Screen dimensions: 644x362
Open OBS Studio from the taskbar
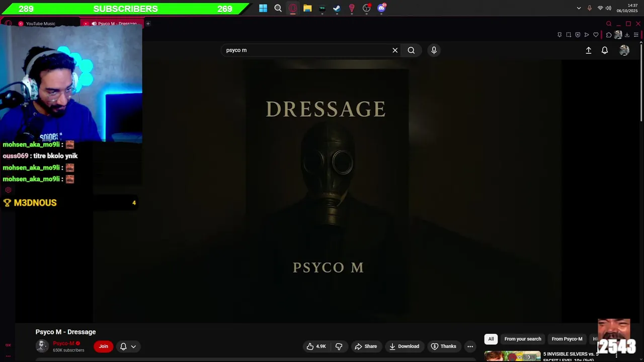(x=367, y=8)
